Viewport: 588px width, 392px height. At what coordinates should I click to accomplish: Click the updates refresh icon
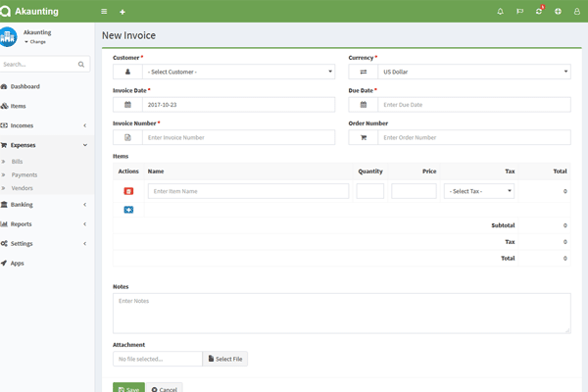pos(538,12)
